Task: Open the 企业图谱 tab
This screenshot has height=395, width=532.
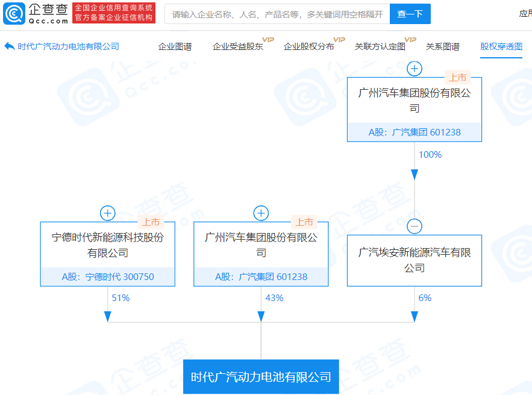Action: point(174,45)
